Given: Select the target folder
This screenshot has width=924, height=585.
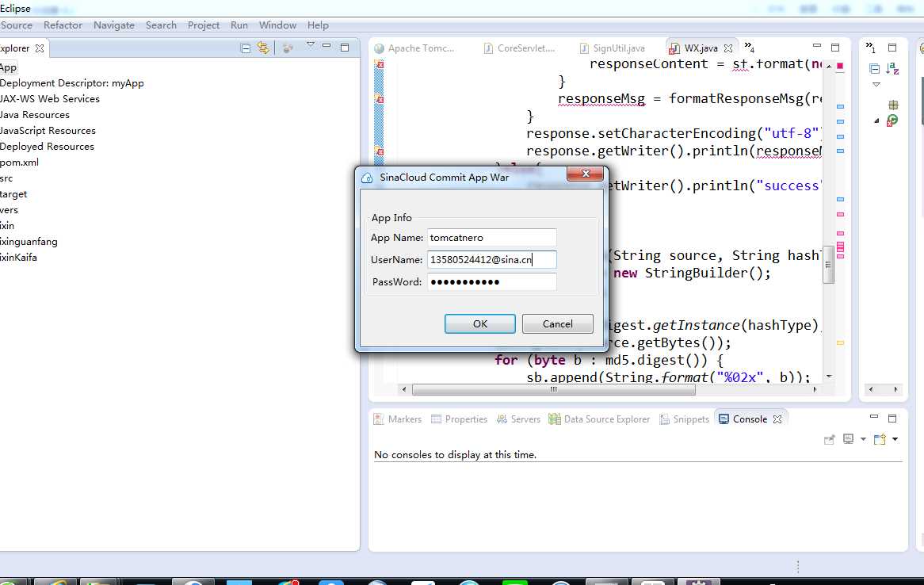Looking at the screenshot, I should [13, 195].
